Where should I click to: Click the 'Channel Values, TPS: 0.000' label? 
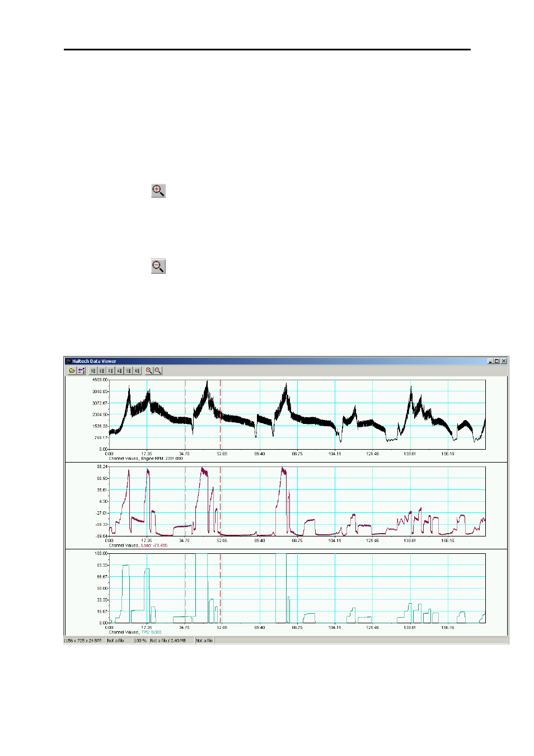(135, 632)
